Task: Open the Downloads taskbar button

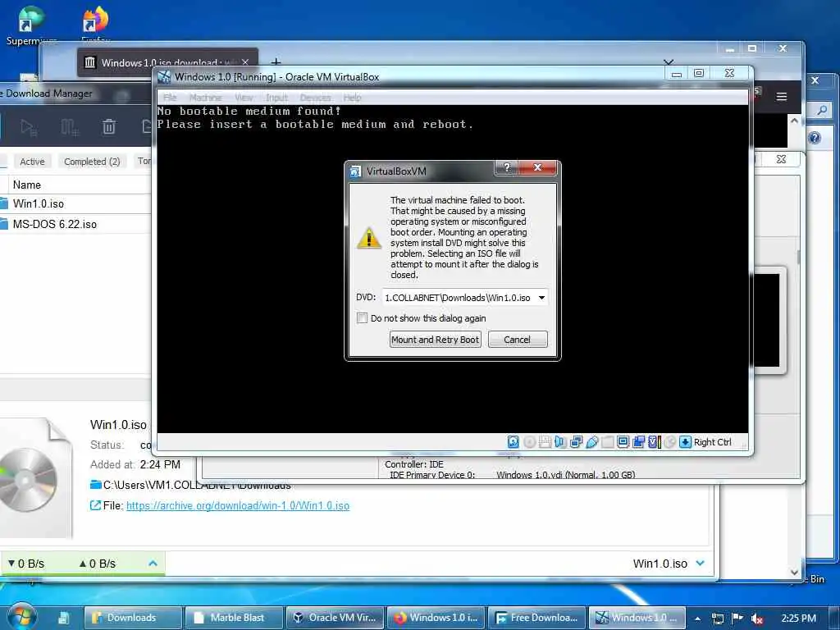Action: click(x=132, y=618)
